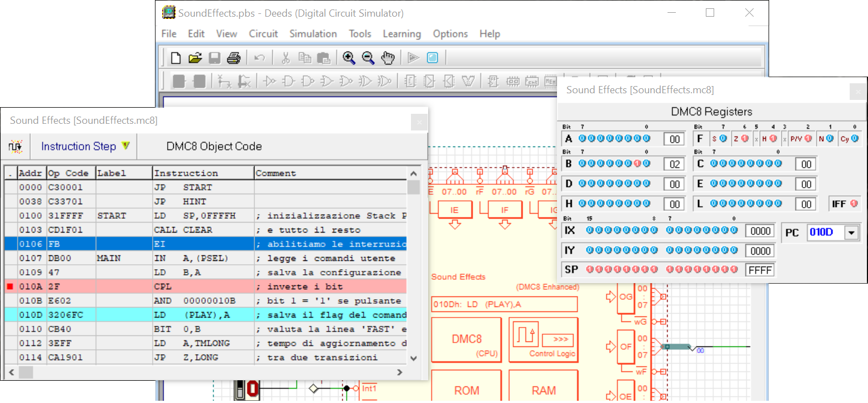
Task: Open the Tools menu
Action: pyautogui.click(x=360, y=34)
